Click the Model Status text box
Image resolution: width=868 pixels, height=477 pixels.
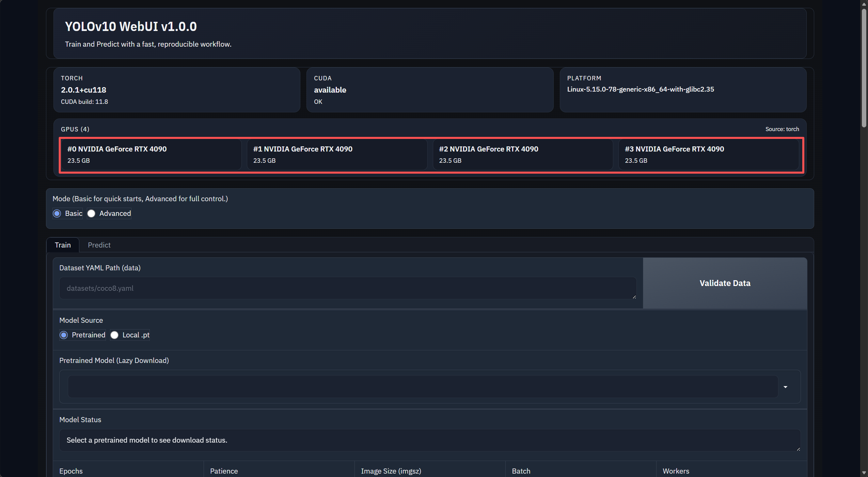[430, 440]
